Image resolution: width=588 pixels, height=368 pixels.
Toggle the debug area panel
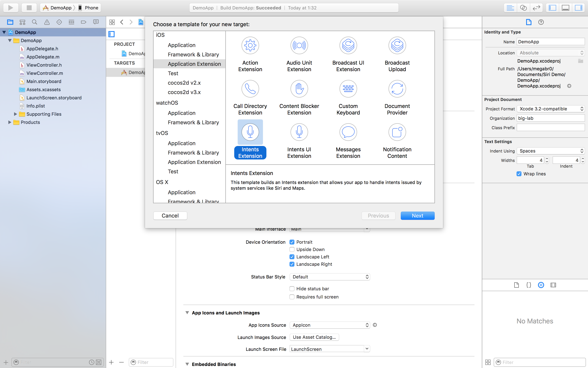pos(565,8)
